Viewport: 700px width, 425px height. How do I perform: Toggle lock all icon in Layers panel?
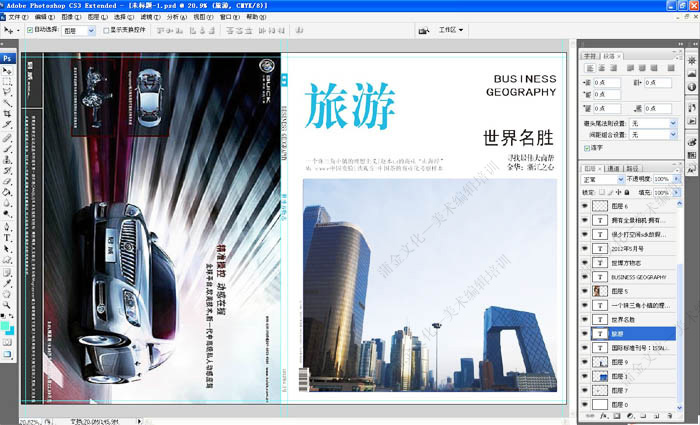click(x=627, y=192)
